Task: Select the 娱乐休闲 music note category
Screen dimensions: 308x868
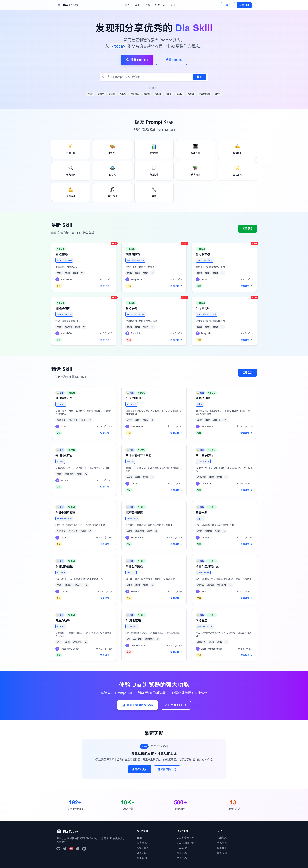Action: (112, 192)
